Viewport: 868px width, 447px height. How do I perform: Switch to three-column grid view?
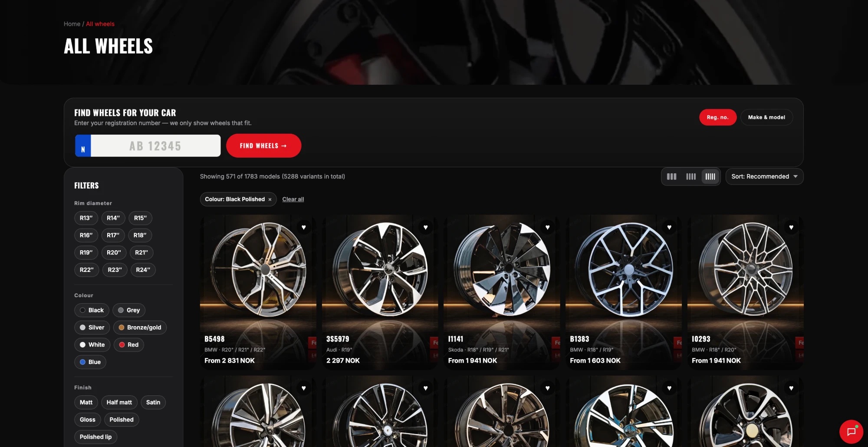(671, 176)
